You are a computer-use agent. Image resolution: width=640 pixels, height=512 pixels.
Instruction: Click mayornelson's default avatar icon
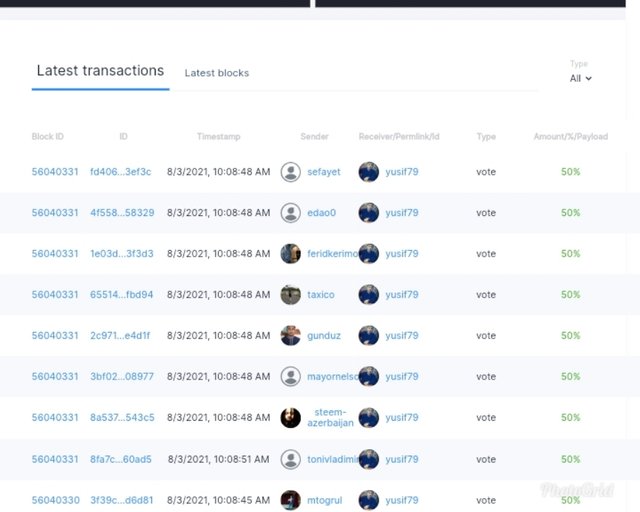(x=291, y=376)
